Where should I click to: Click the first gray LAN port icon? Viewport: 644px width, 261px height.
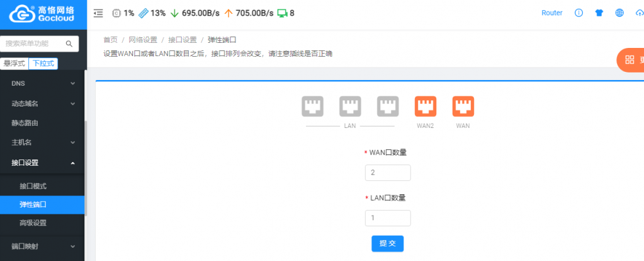click(312, 107)
